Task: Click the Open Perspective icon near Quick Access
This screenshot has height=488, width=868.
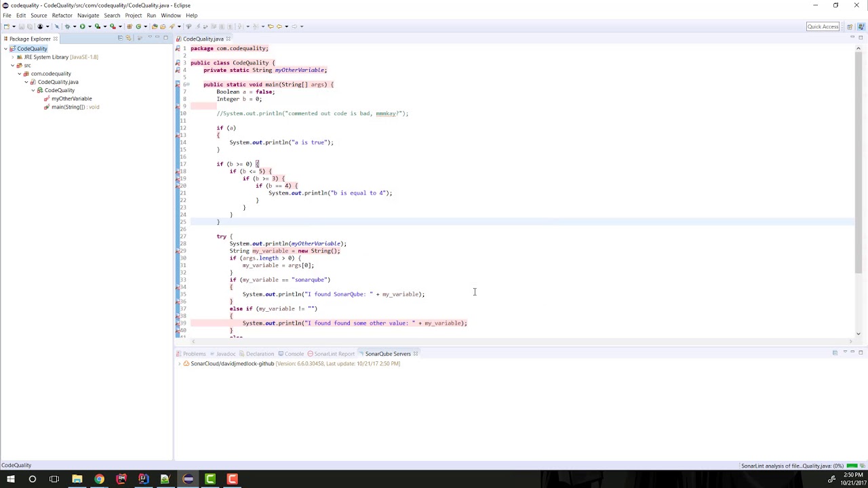Action: pos(850,26)
